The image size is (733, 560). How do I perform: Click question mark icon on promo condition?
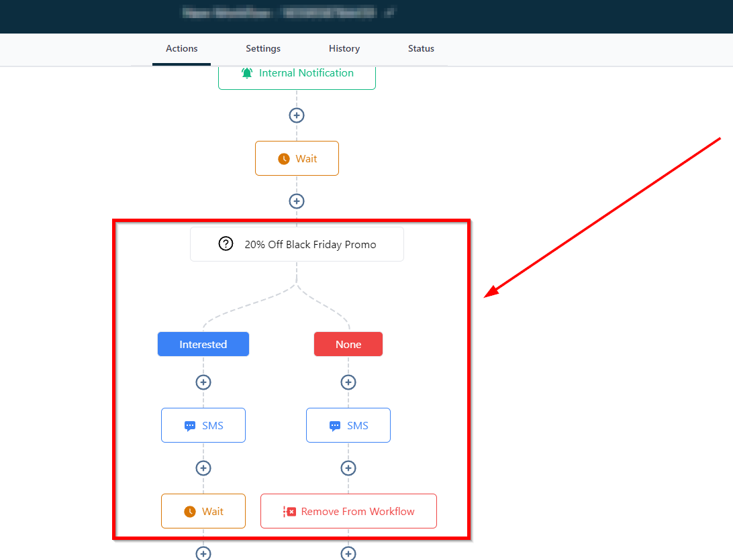(x=226, y=243)
